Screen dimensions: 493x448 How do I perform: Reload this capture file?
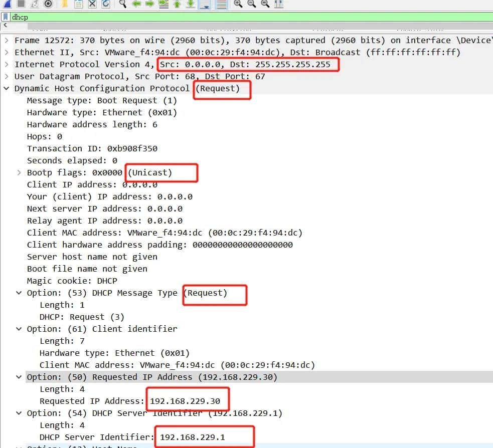pos(105,5)
